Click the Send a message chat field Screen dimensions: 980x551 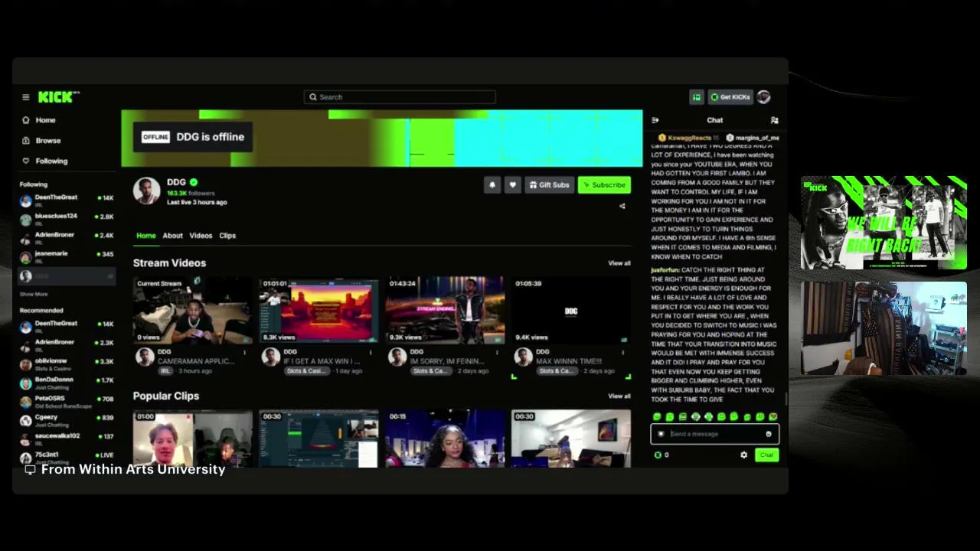(714, 434)
